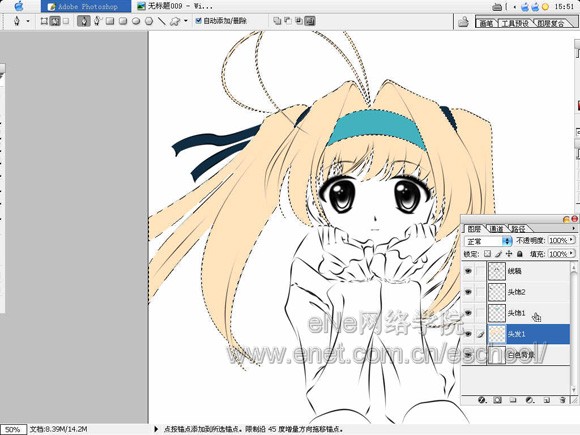This screenshot has width=580, height=435.
Task: Hide the 头发1 layer
Action: (468, 334)
